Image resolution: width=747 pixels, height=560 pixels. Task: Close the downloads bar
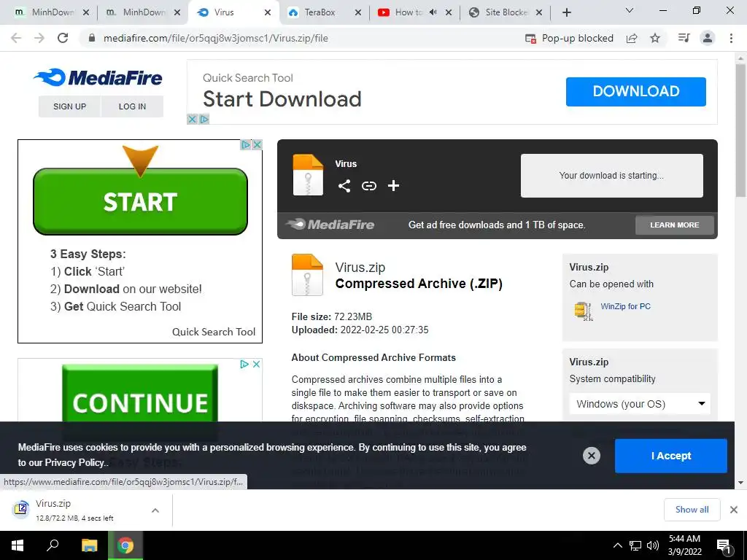(734, 510)
